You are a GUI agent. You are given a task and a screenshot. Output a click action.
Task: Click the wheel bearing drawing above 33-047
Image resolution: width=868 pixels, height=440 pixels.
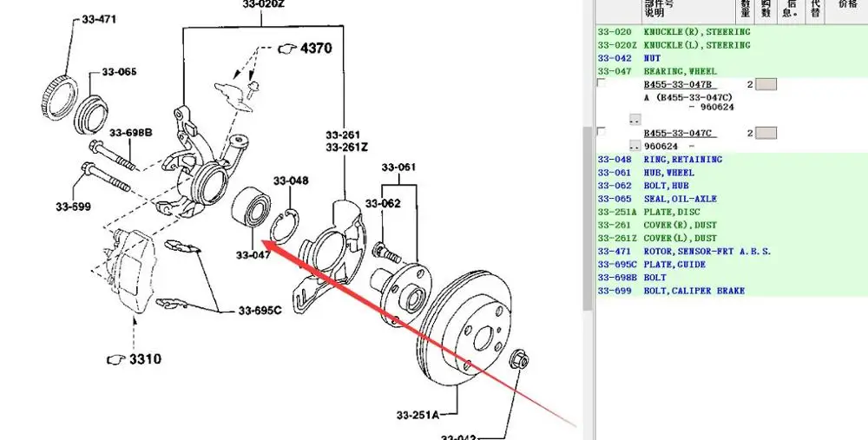[250, 208]
